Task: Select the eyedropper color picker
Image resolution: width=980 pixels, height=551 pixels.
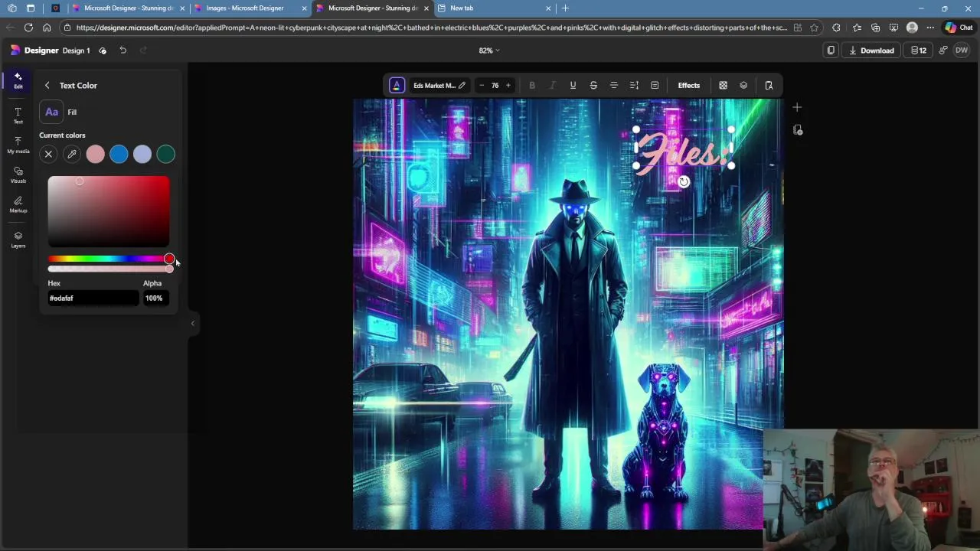Action: tap(72, 155)
